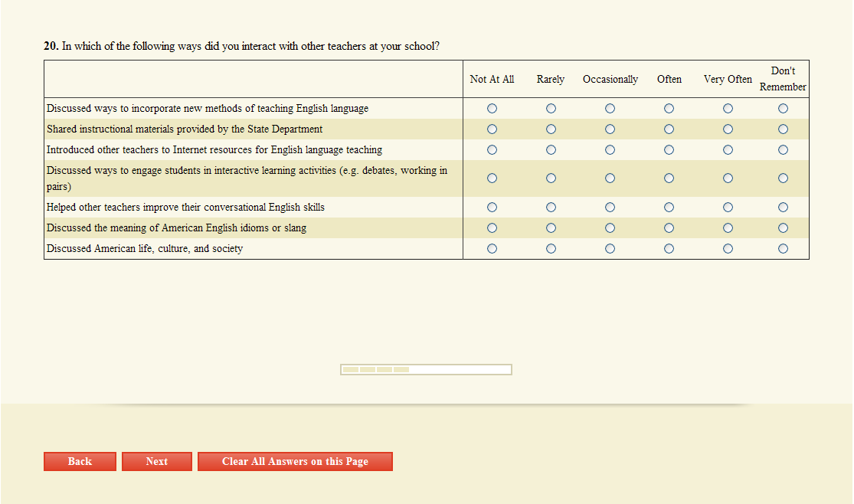
Task: Pick 'Rarely' for interactive learning activities row
Action: (551, 178)
